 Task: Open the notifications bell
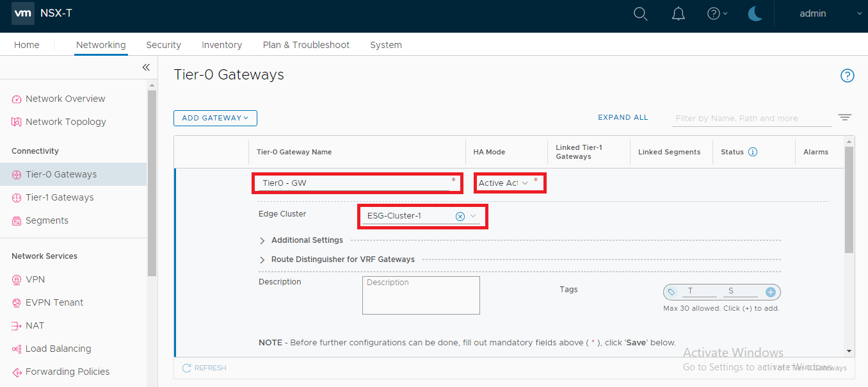click(679, 13)
